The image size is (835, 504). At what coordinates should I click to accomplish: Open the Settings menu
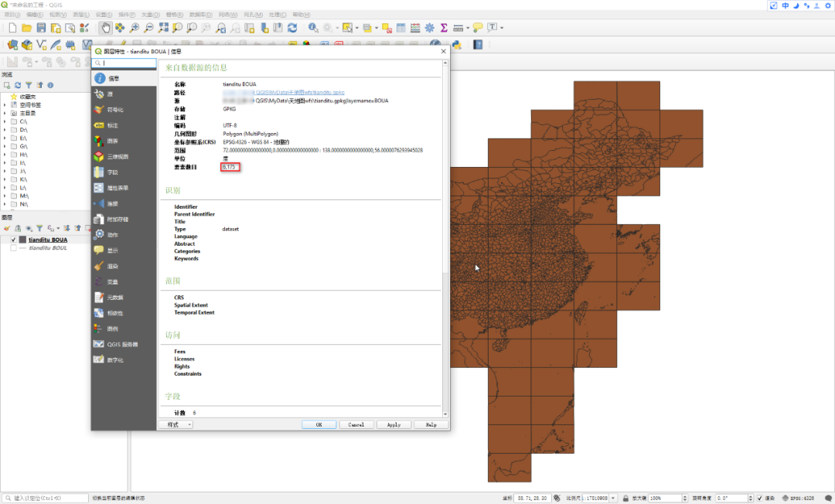coord(104,15)
